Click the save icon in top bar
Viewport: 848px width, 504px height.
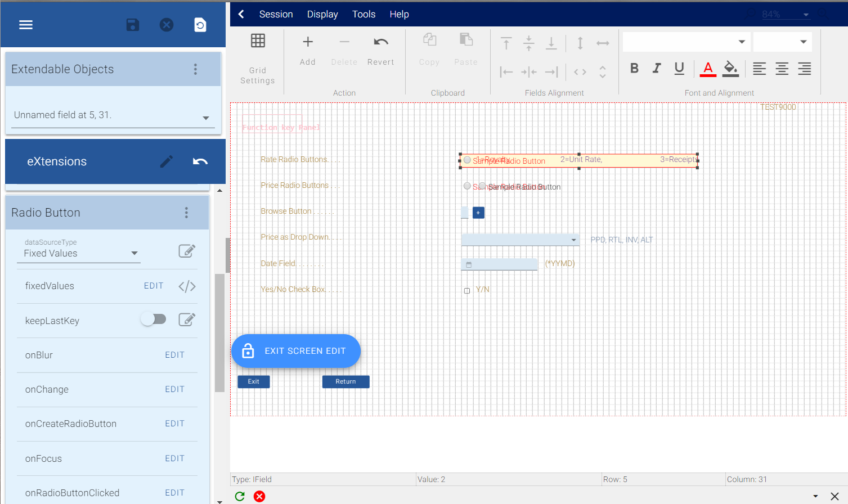point(133,25)
